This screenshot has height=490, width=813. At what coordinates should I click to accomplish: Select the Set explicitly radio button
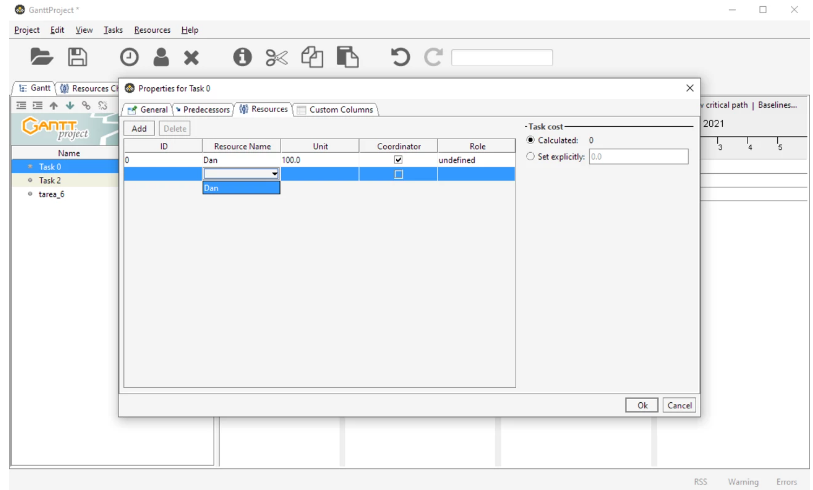click(x=530, y=156)
